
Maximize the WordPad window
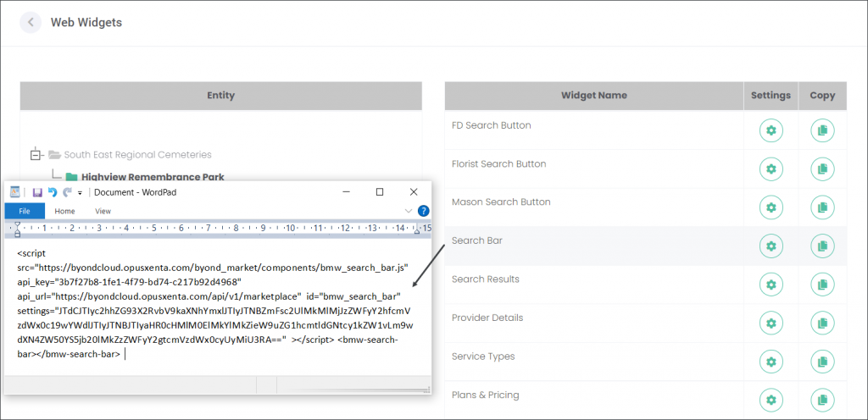[380, 192]
